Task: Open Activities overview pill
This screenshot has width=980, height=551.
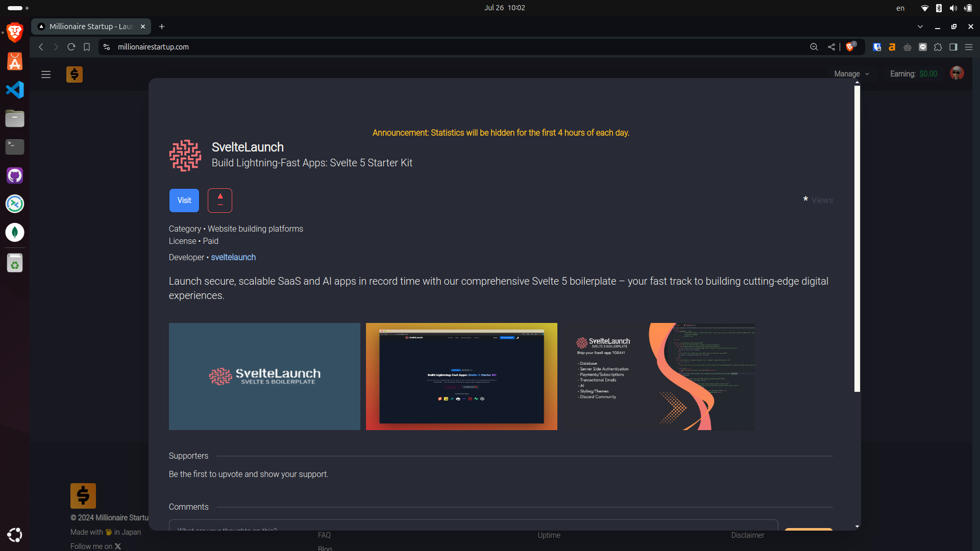Action: [18, 8]
